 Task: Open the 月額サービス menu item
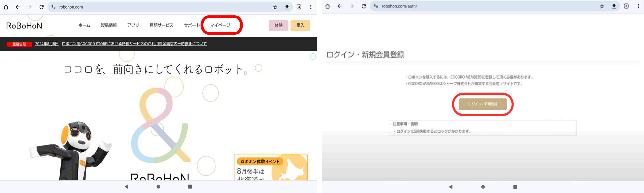click(162, 25)
